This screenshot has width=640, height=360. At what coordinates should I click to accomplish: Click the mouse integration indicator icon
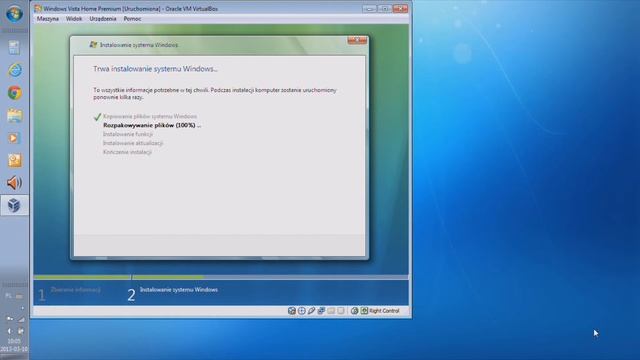[x=355, y=311]
